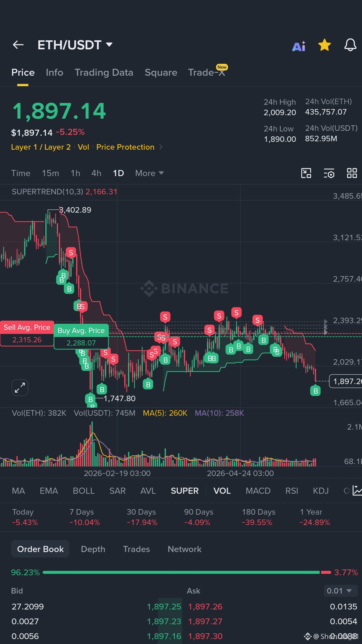This screenshot has width=362, height=644.
Task: Select ask price 1,897.30
Action: (x=205, y=636)
